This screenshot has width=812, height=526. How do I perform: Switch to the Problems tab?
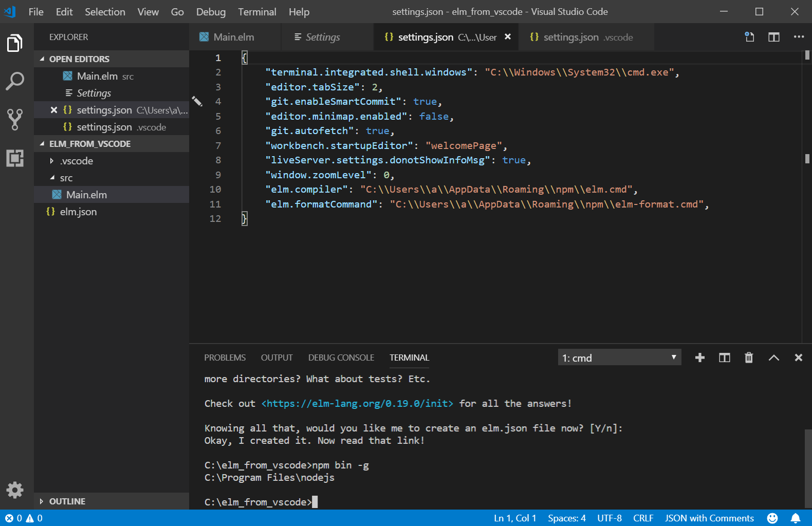tap(225, 358)
